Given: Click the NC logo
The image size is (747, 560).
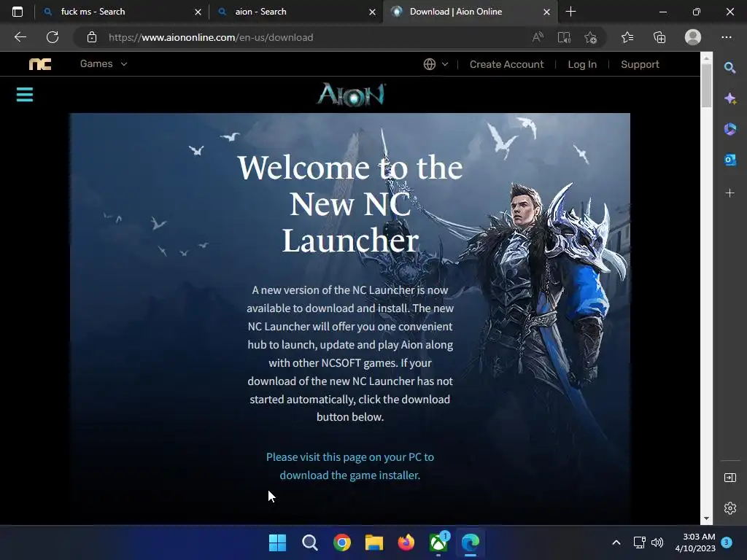Looking at the screenshot, I should (x=40, y=64).
